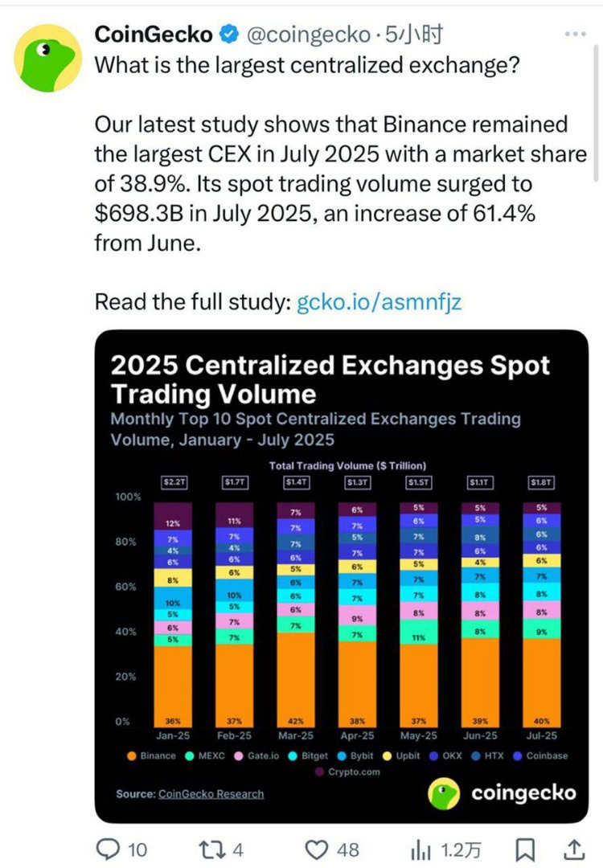The image size is (603, 868).
Task: Open the trading volume chart image
Action: [x=342, y=575]
